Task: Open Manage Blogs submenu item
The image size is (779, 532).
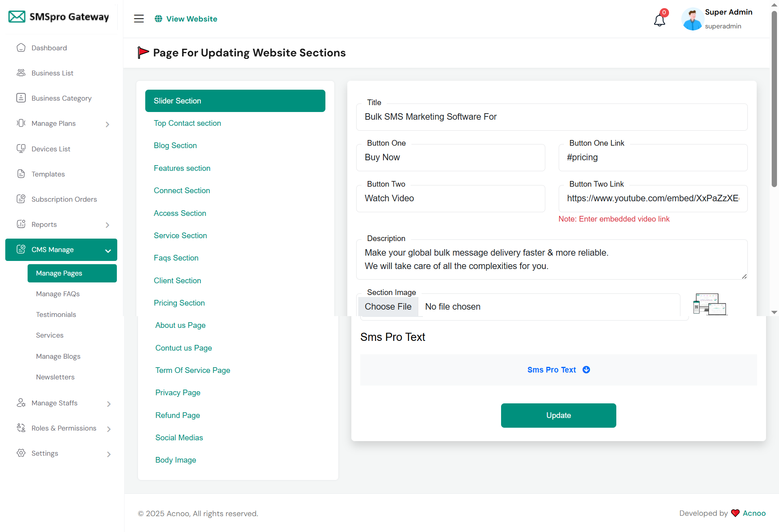Action: [58, 356]
